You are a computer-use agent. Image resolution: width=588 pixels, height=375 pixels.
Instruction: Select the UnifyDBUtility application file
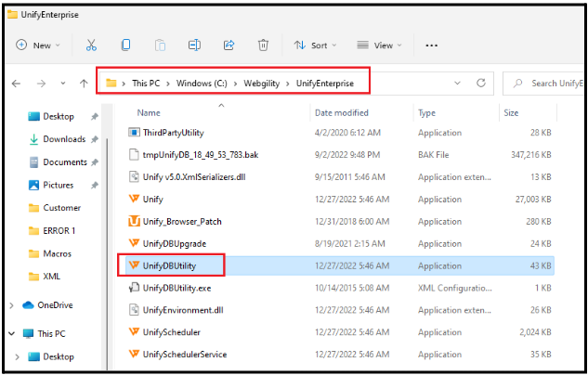click(x=170, y=265)
